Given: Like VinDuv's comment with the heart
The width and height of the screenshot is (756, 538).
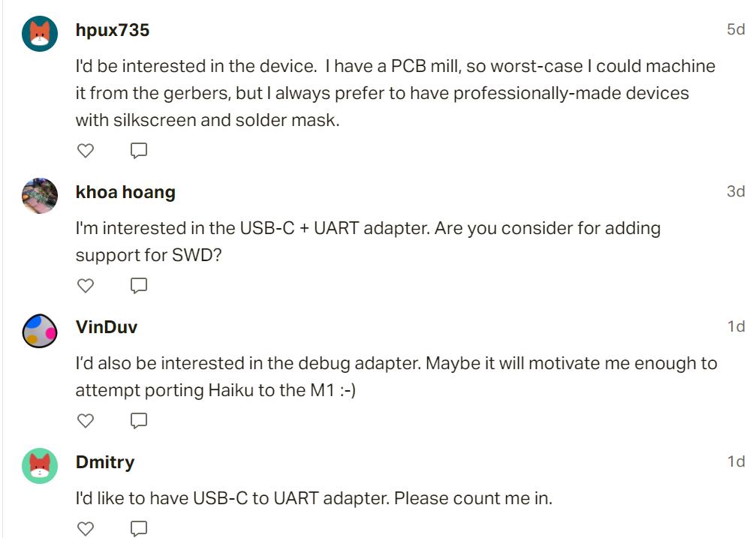Looking at the screenshot, I should 86,420.
